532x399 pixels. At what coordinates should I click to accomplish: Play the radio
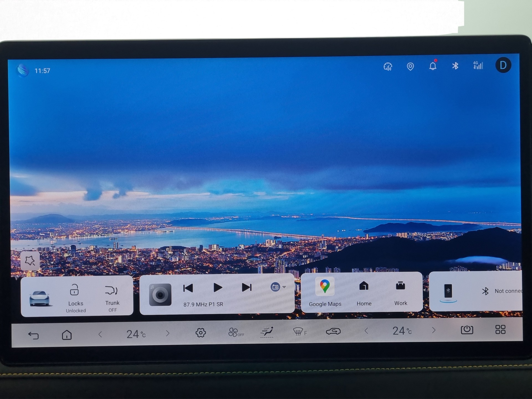coord(218,288)
